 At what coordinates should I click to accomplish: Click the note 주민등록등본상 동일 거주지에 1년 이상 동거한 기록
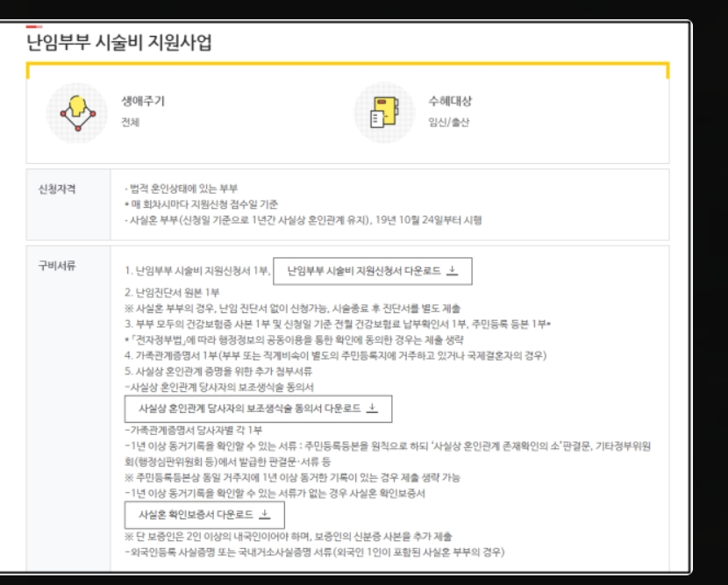pyautogui.click(x=292, y=477)
